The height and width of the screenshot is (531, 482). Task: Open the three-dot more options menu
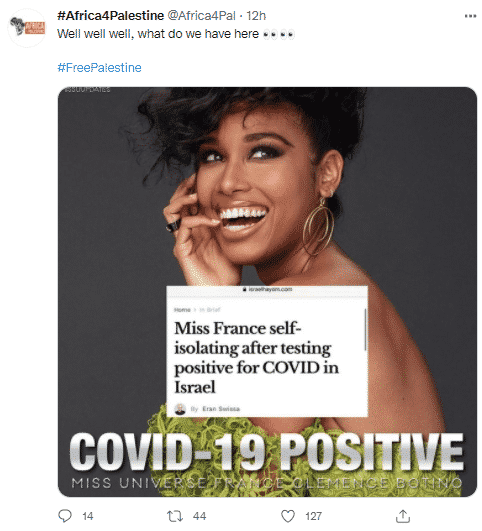point(470,16)
